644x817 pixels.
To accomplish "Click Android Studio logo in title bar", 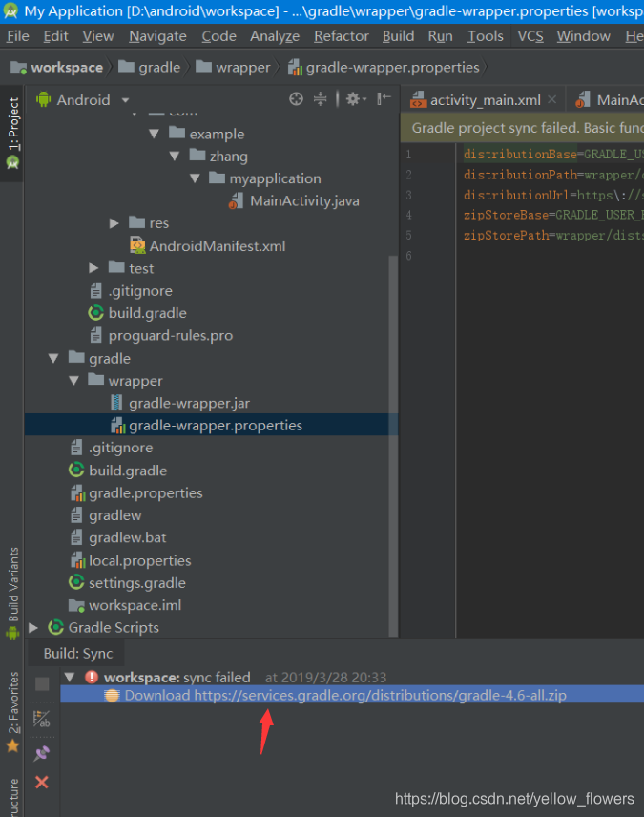I will [10, 10].
